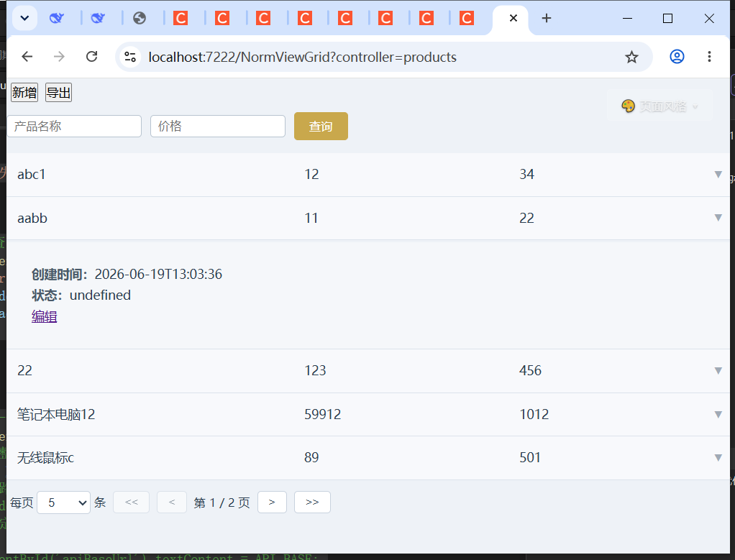Switch to the globe icon tab

click(140, 18)
